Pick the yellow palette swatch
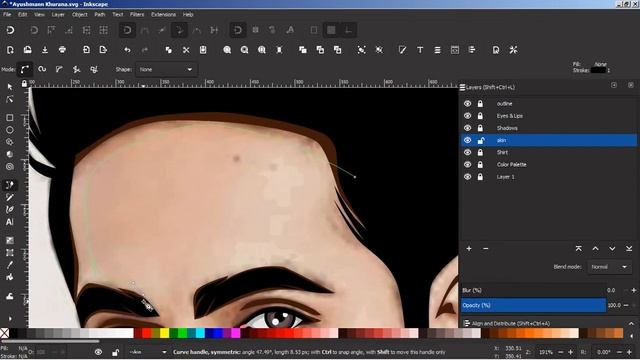 164,333
